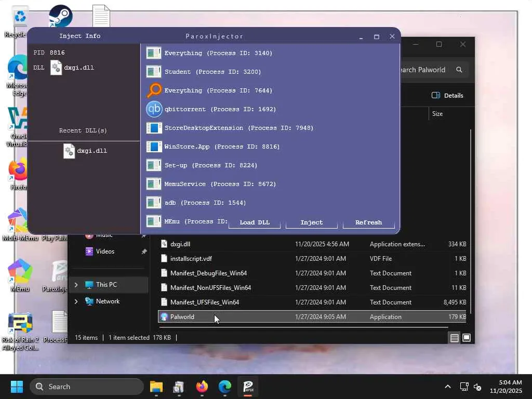The image size is (532, 399).
Task: Show hidden system tray icons
Action: click(x=447, y=387)
